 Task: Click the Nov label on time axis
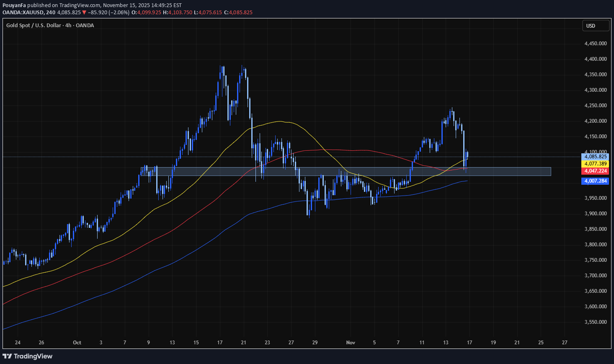[351, 343]
